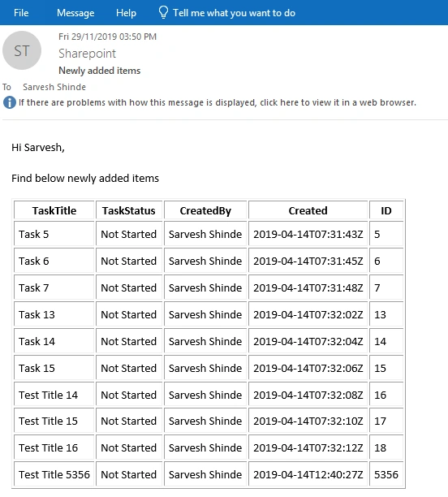Switch to the Message tab

[x=75, y=13]
